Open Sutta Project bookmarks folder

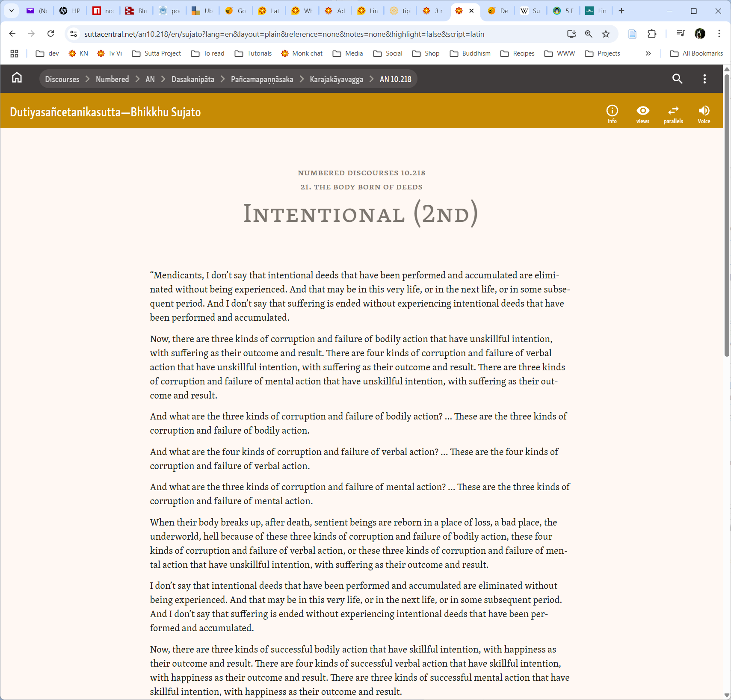click(157, 53)
